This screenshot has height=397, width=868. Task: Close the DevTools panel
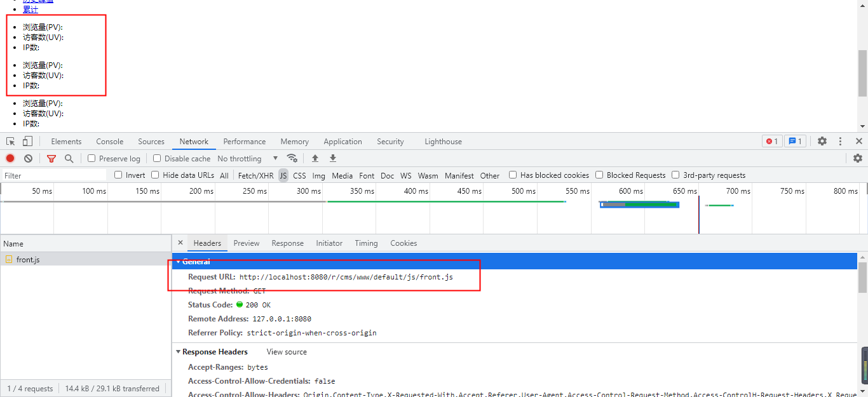click(859, 142)
